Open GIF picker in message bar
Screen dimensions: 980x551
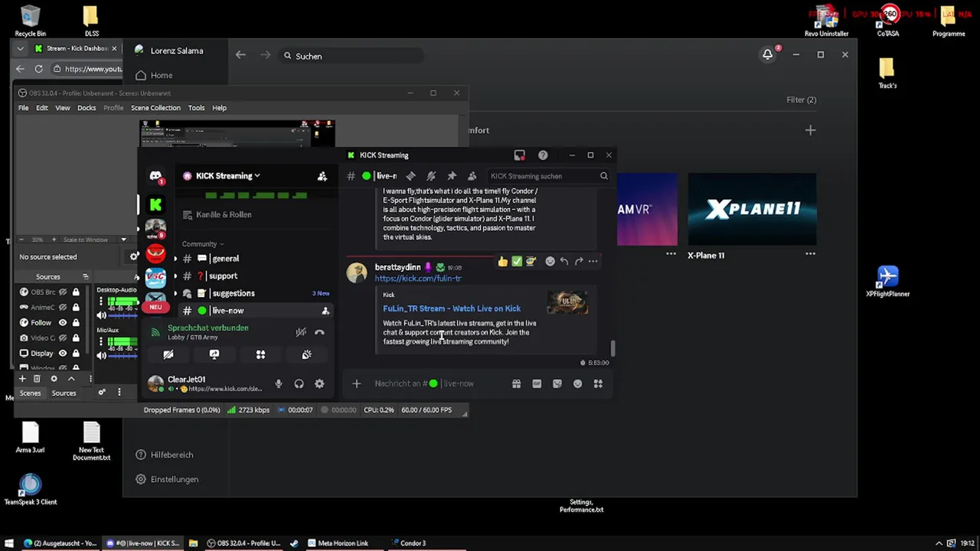(x=537, y=383)
